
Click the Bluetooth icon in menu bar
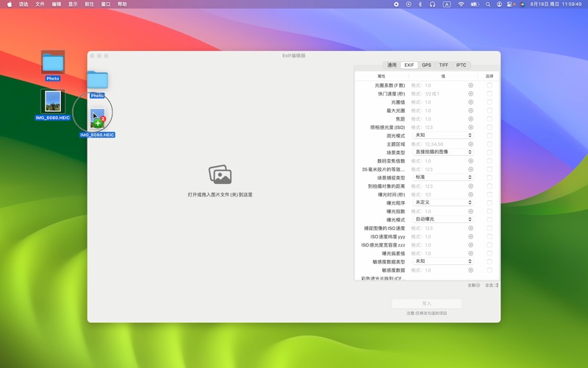pyautogui.click(x=420, y=4)
